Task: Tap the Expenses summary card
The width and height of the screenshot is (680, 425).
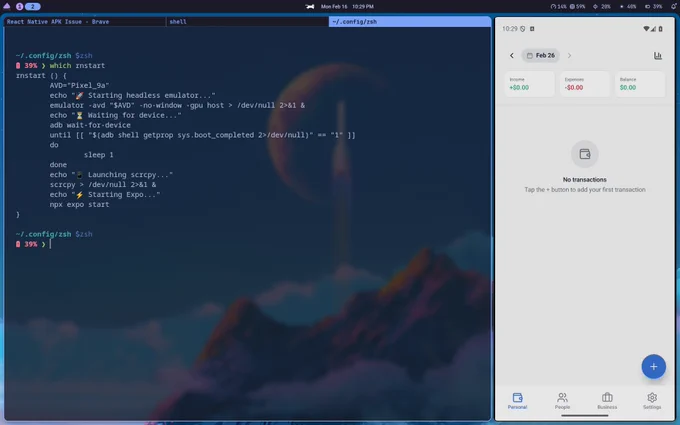Action: pos(585,84)
